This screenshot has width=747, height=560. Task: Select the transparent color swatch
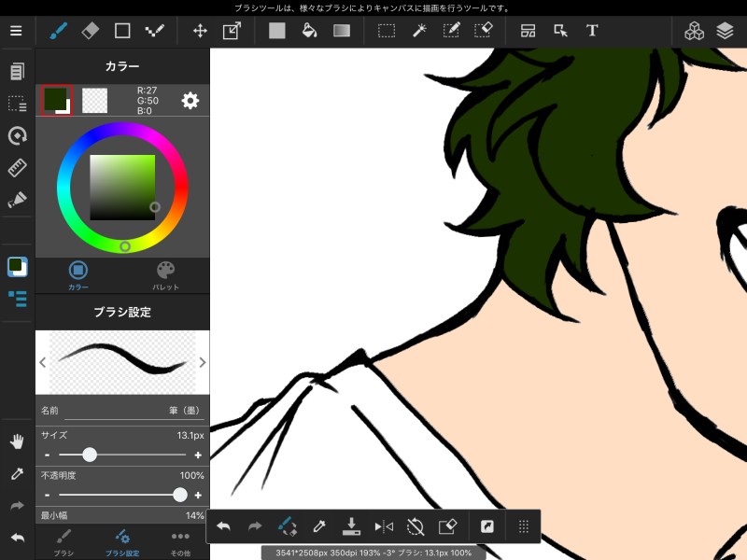point(95,101)
